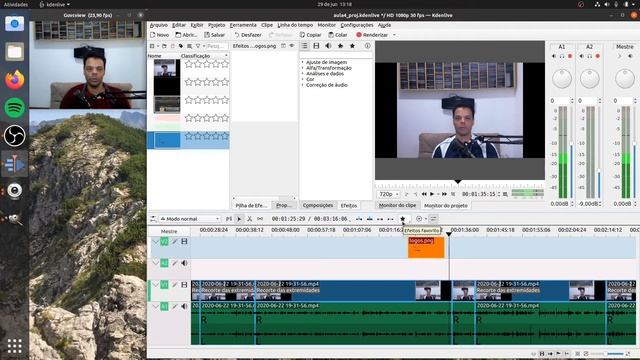Collapse V1 track chevron

tap(155, 284)
